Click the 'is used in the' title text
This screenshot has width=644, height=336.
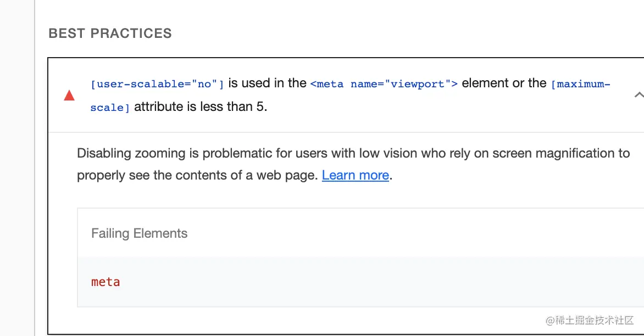click(x=267, y=83)
